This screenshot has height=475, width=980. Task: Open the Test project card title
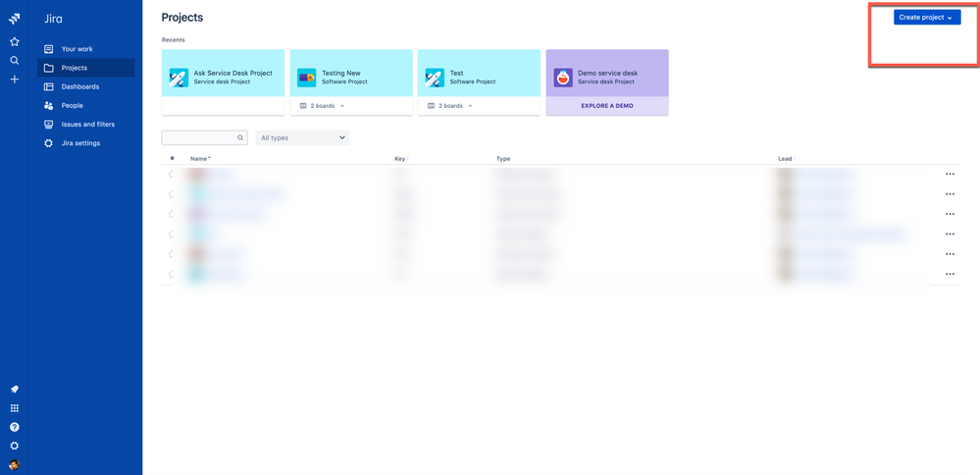tap(456, 74)
